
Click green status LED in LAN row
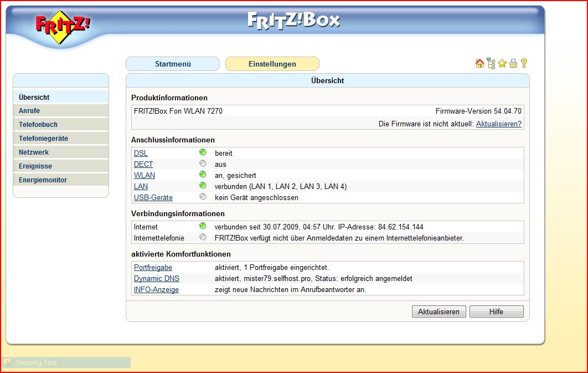pyautogui.click(x=203, y=185)
